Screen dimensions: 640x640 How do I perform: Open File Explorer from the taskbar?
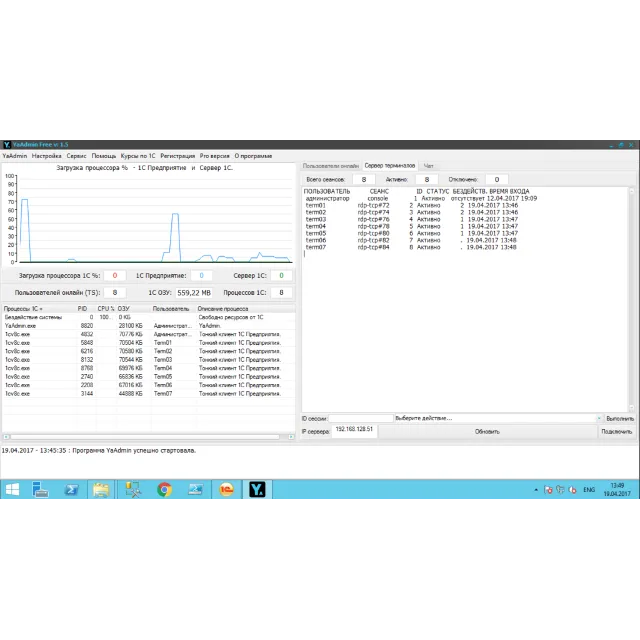pyautogui.click(x=101, y=489)
